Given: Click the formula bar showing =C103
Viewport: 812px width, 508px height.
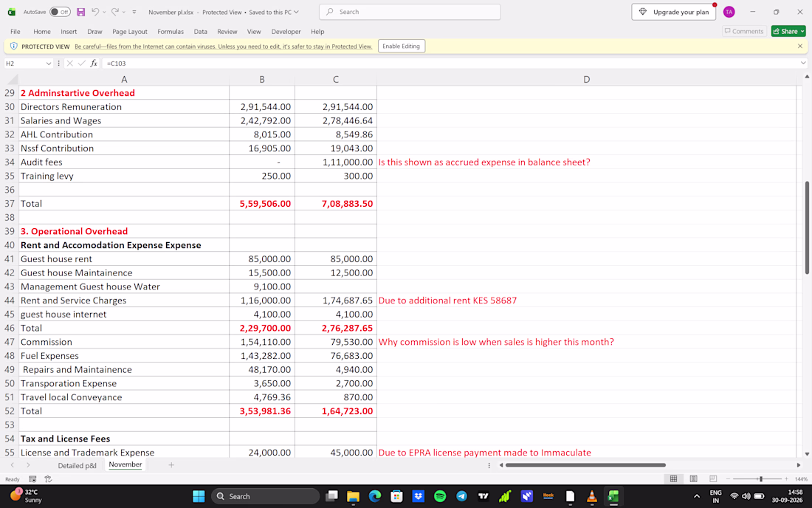Looking at the screenshot, I should 450,63.
